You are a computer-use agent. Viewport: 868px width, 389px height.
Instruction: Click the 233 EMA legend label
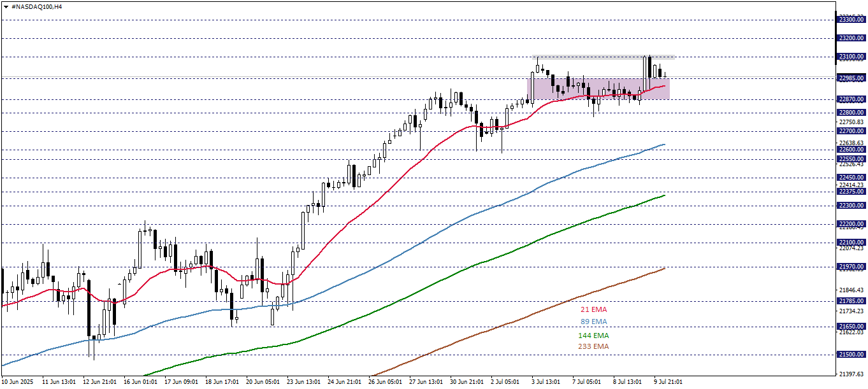pos(594,346)
